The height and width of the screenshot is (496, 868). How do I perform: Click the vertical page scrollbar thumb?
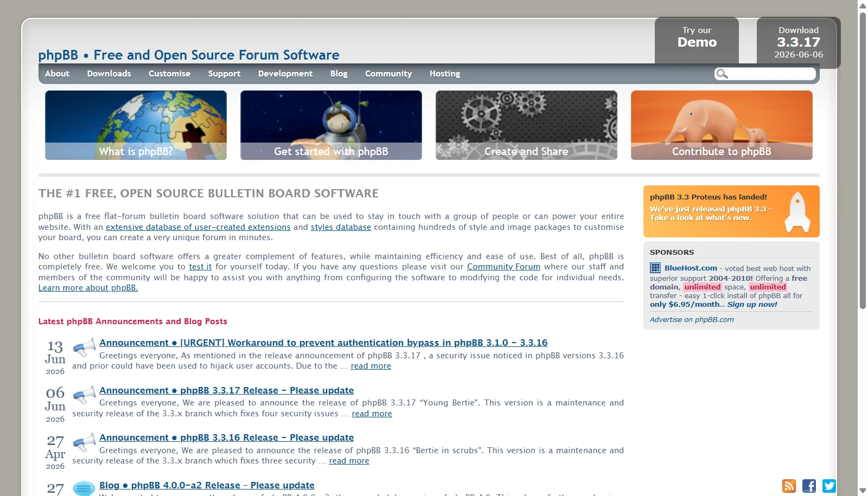863,160
